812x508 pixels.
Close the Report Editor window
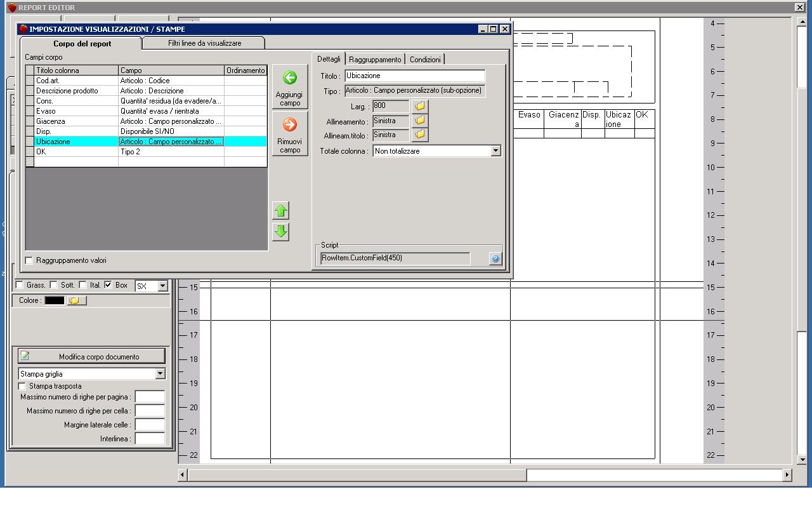click(799, 7)
